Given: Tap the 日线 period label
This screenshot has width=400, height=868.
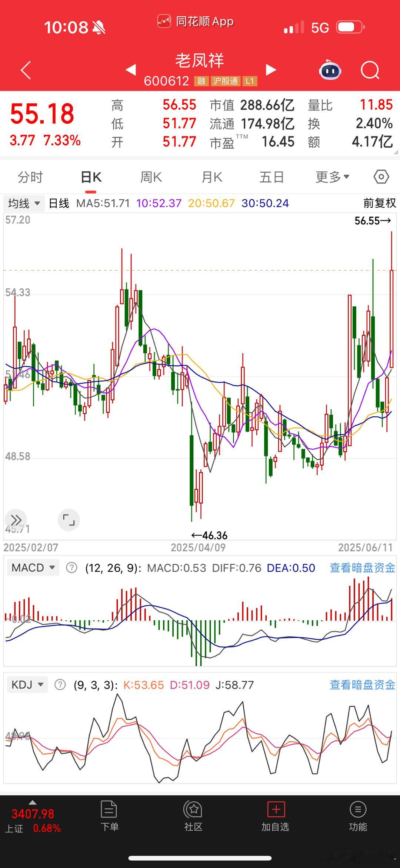Looking at the screenshot, I should click(59, 203).
